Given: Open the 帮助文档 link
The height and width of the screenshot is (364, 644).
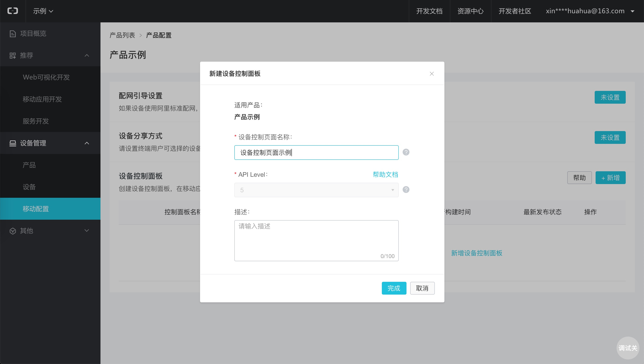Looking at the screenshot, I should point(385,174).
